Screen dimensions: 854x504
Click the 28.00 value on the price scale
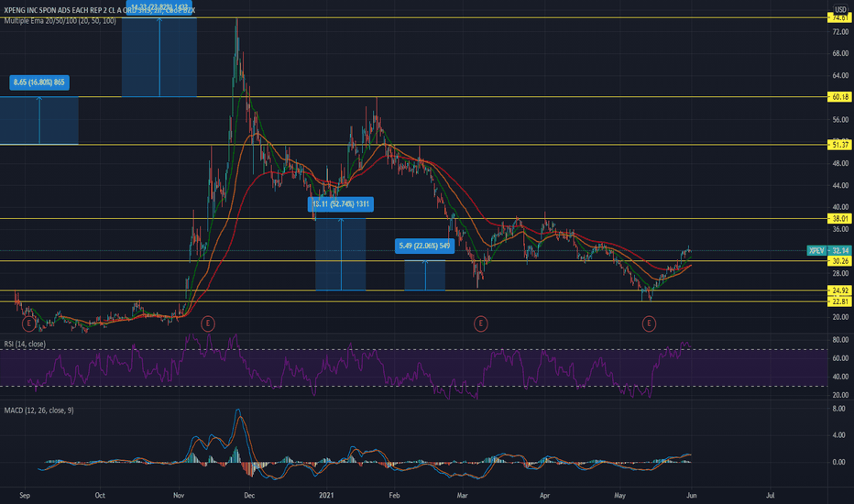(840, 273)
